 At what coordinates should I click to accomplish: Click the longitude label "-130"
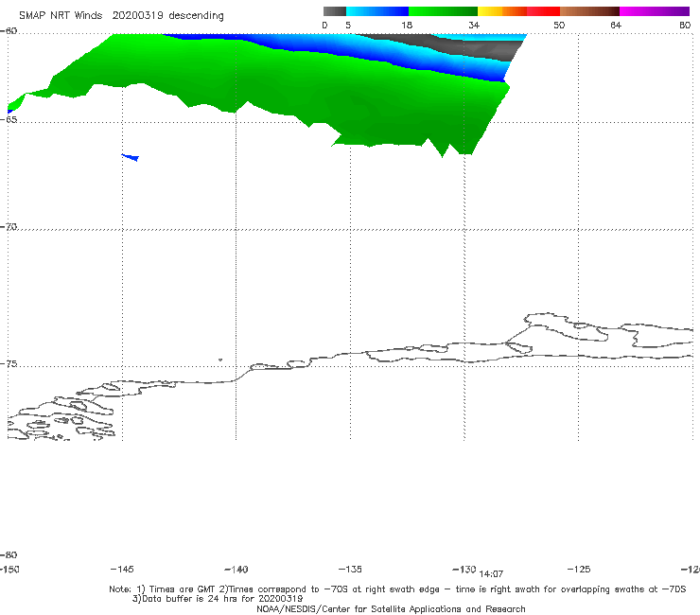[464, 570]
